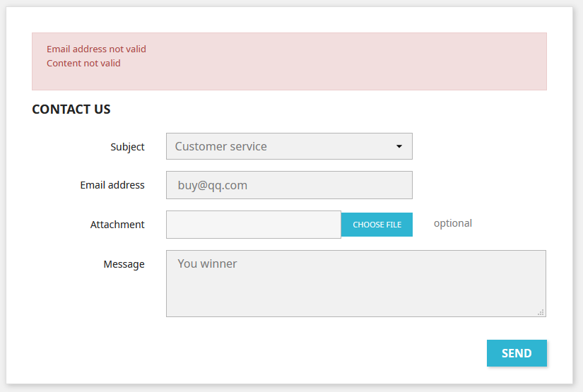Click 'Email address not valid' error message
The image size is (583, 392).
pos(96,49)
